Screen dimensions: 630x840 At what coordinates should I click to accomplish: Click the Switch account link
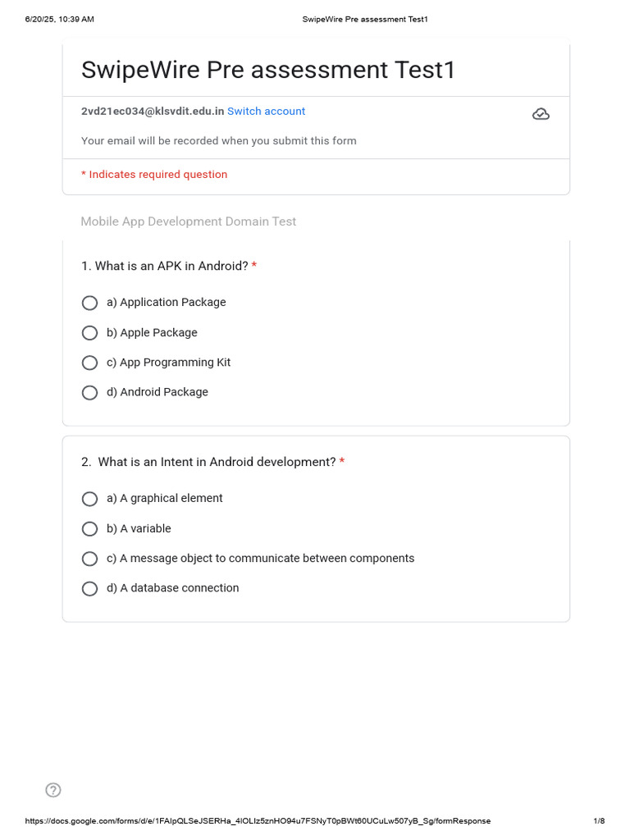click(x=266, y=112)
